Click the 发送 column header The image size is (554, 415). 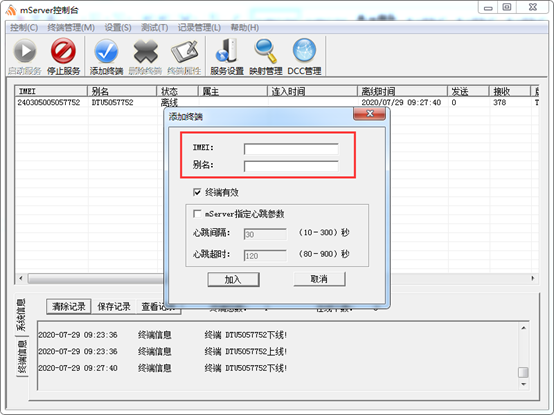pyautogui.click(x=468, y=91)
